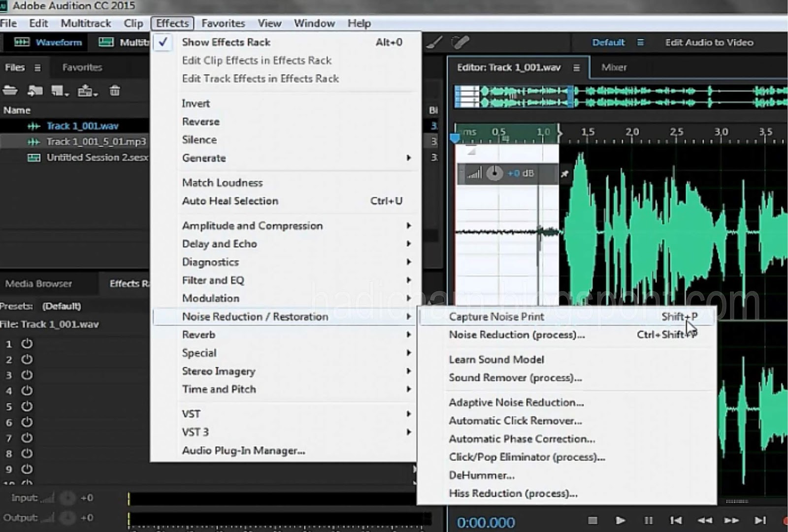Expand Delay and Echo submenu
Image resolution: width=788 pixels, height=532 pixels.
click(286, 244)
